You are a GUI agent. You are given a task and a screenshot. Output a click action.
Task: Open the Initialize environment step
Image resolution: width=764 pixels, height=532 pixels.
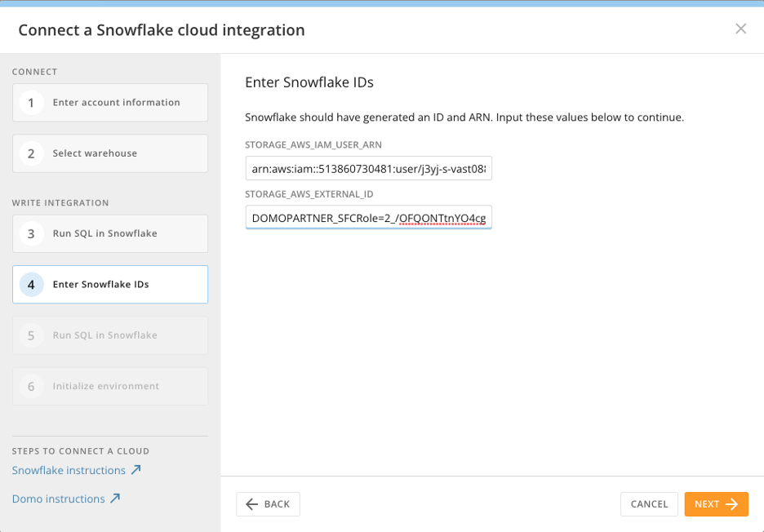point(105,387)
